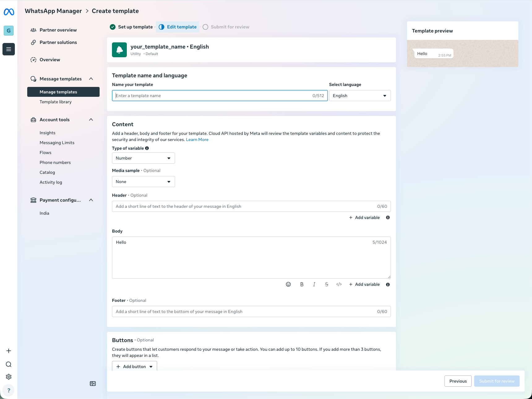This screenshot has width=532, height=399.
Task: Open Template library in sidebar
Action: 55,102
